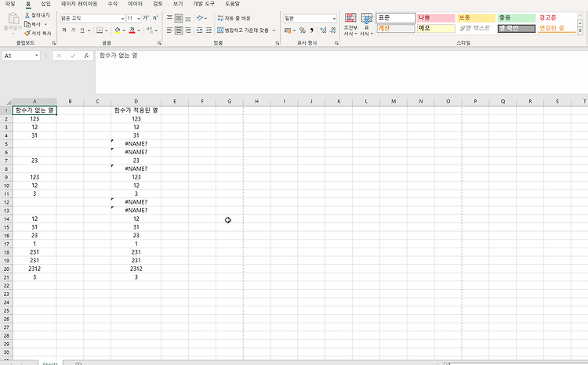This screenshot has width=588, height=365.
Task: Click the Enter checkmark in formula bar
Action: 73,56
